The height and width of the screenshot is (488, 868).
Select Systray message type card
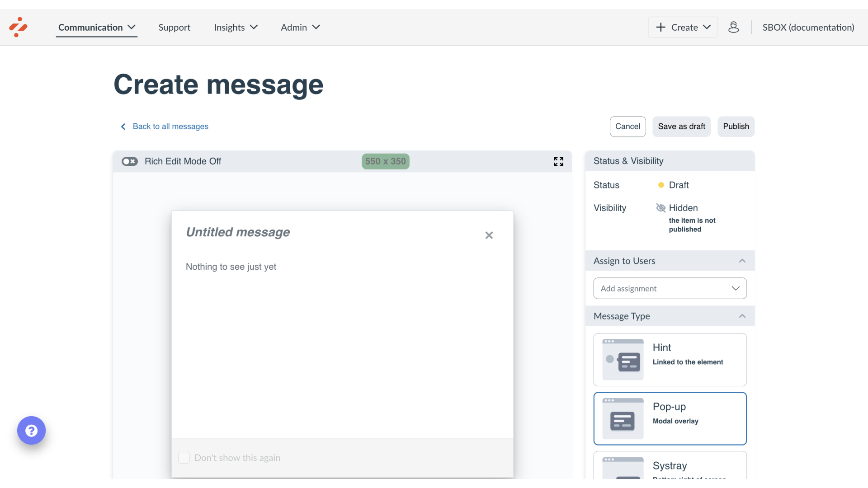coord(670,465)
